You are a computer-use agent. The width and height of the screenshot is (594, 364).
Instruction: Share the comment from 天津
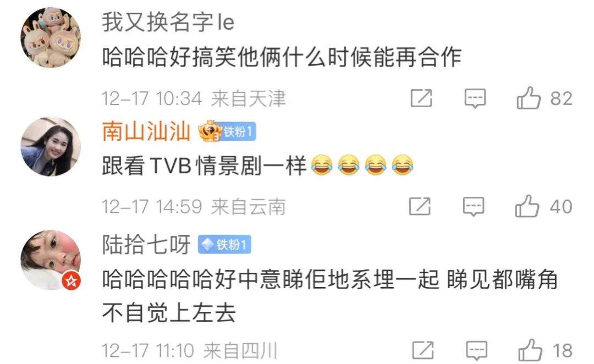pyautogui.click(x=421, y=98)
